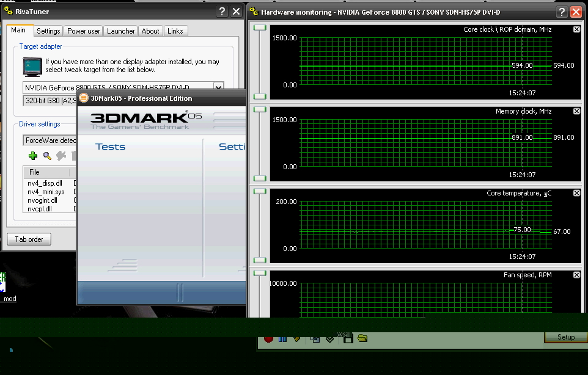Click the Memory clock graph lower slider handle
588x375 pixels.
(x=260, y=178)
